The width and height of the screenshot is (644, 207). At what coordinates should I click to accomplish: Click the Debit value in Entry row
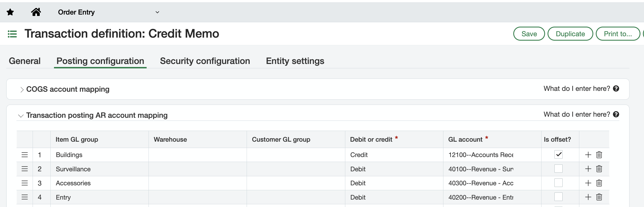click(x=358, y=197)
